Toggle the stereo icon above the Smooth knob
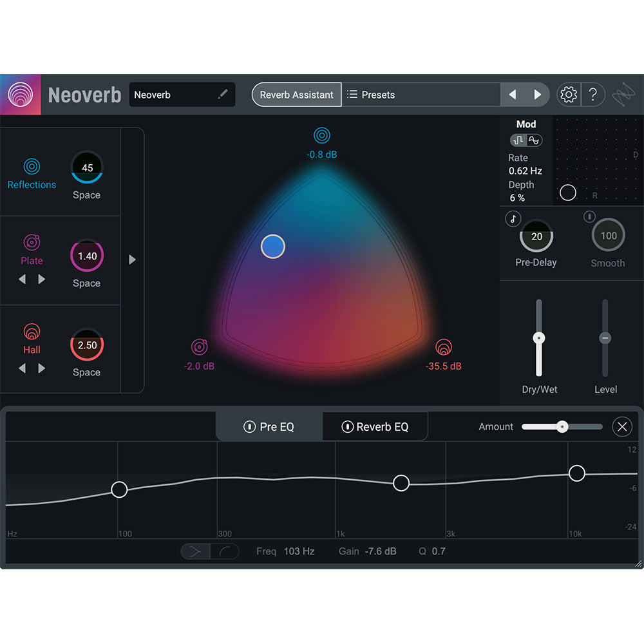644x644 pixels. tap(589, 217)
